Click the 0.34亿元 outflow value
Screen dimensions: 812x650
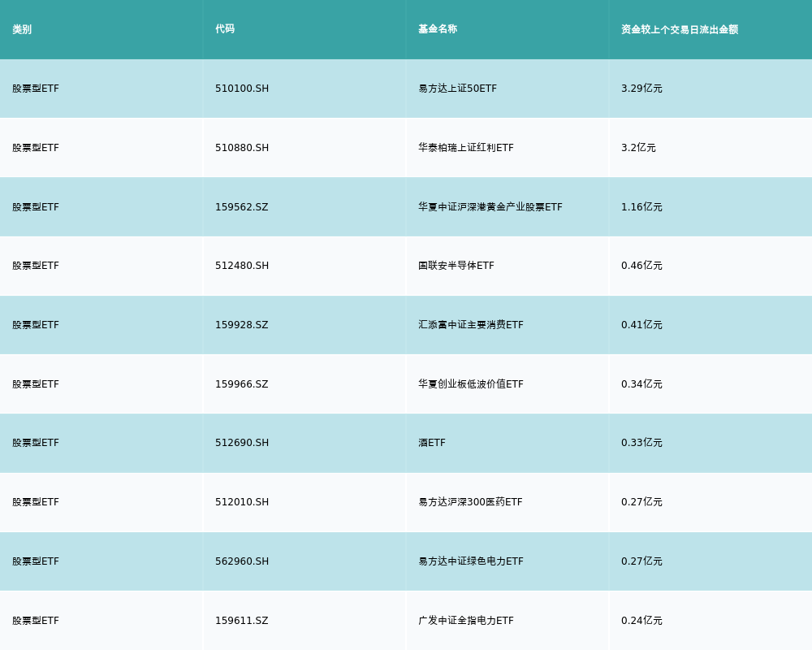click(641, 384)
